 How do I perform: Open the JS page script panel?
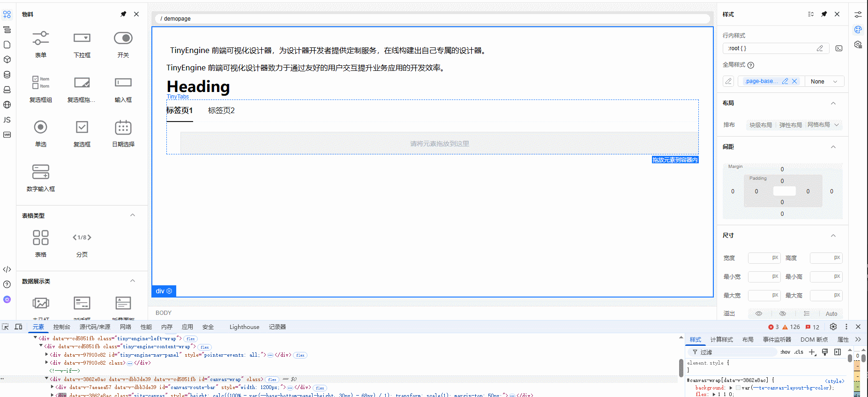click(7, 120)
